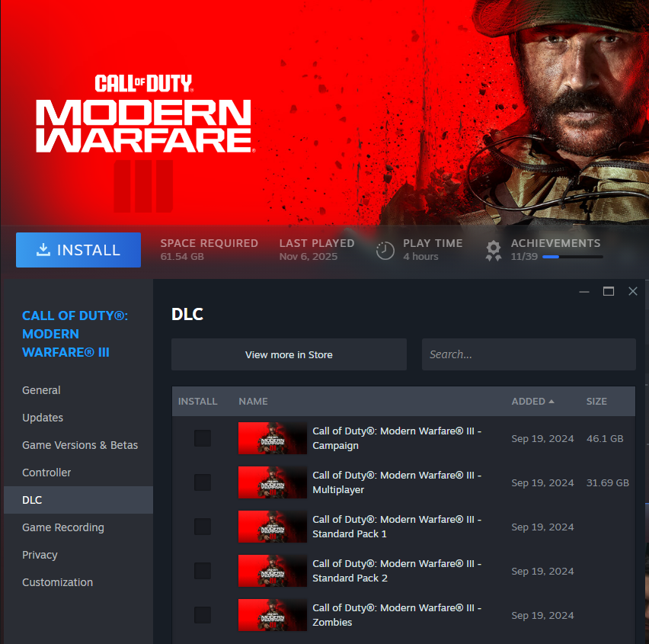Click the Modern Warfare III logo banner
The image size is (649, 644).
click(144, 143)
